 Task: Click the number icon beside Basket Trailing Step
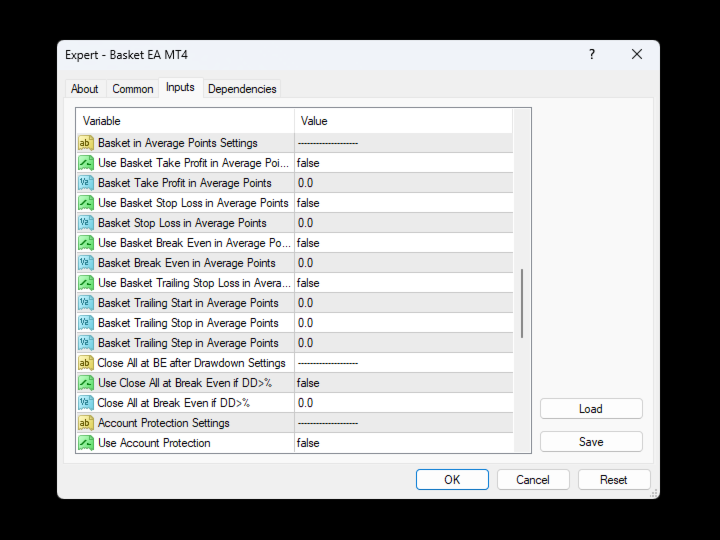point(86,343)
